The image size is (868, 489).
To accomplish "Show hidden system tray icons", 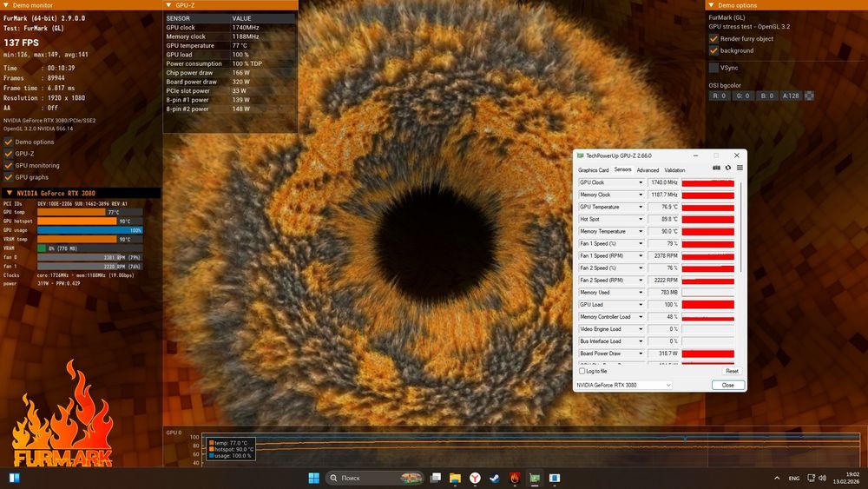I will [777, 478].
